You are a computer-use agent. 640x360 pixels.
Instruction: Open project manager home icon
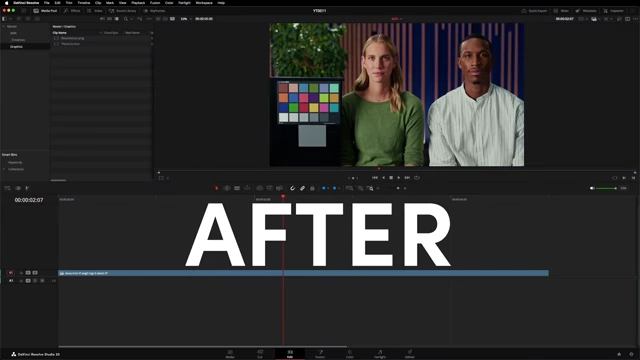click(x=619, y=354)
